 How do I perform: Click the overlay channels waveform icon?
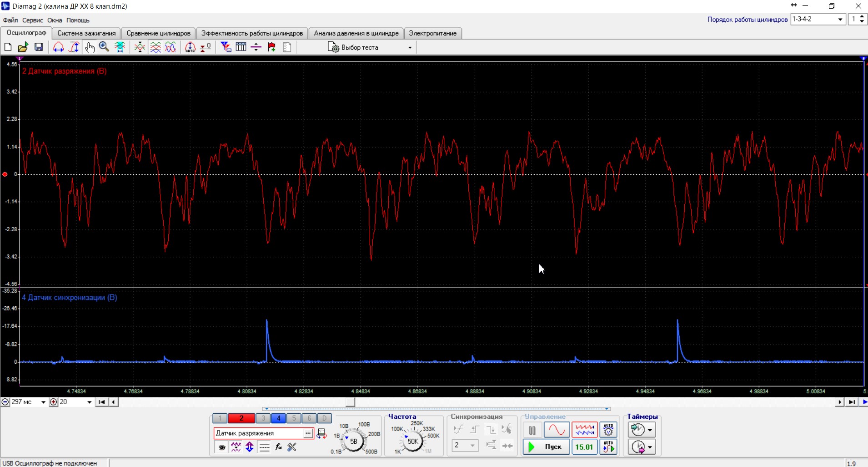[140, 47]
